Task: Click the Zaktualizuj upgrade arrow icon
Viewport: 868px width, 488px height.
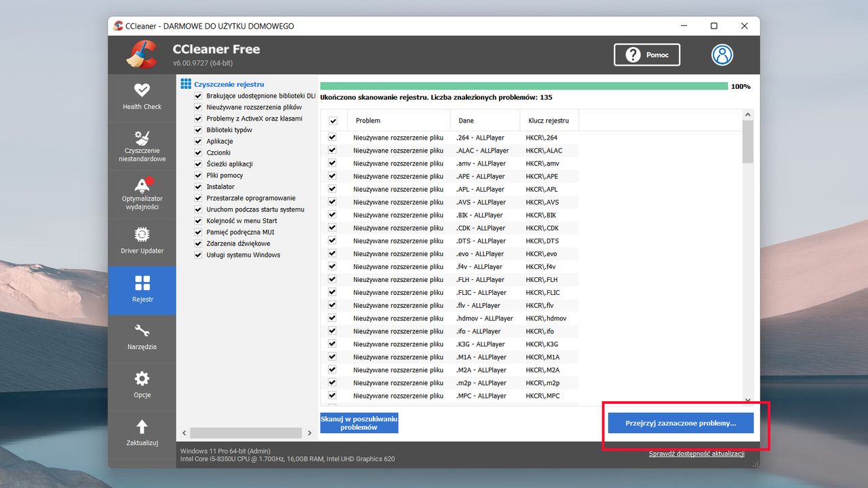Action: [142, 428]
